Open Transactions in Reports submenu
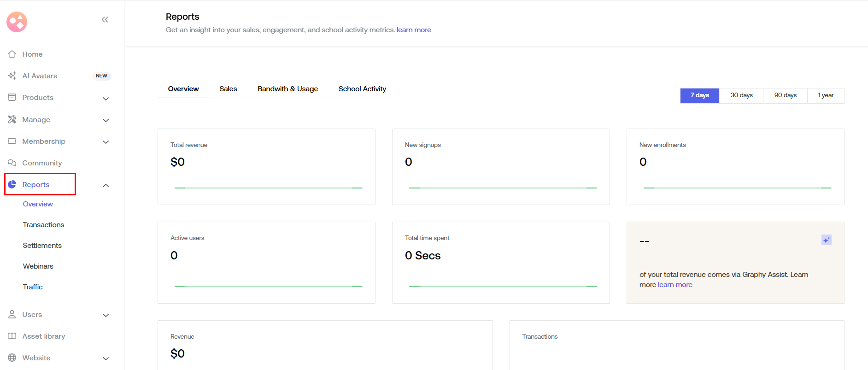This screenshot has width=868, height=370. [43, 225]
